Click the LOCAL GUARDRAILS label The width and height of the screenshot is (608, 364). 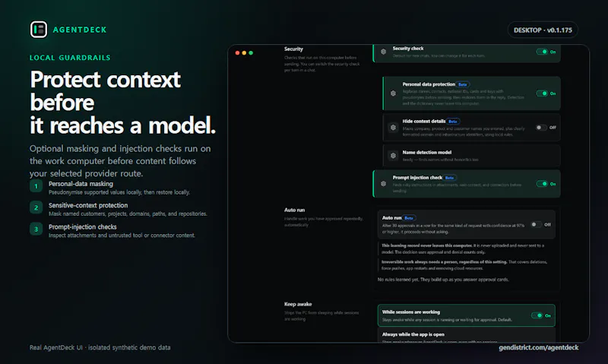pyautogui.click(x=70, y=58)
